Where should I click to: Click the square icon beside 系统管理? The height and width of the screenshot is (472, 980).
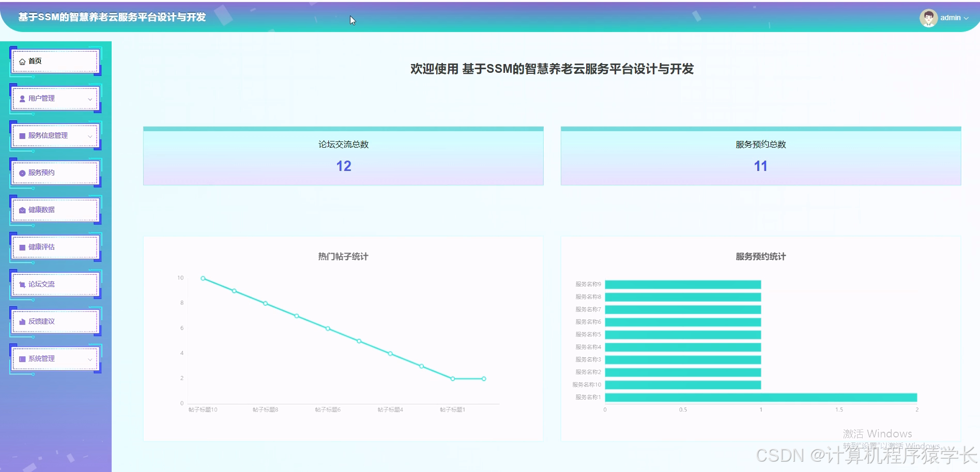(x=22, y=359)
